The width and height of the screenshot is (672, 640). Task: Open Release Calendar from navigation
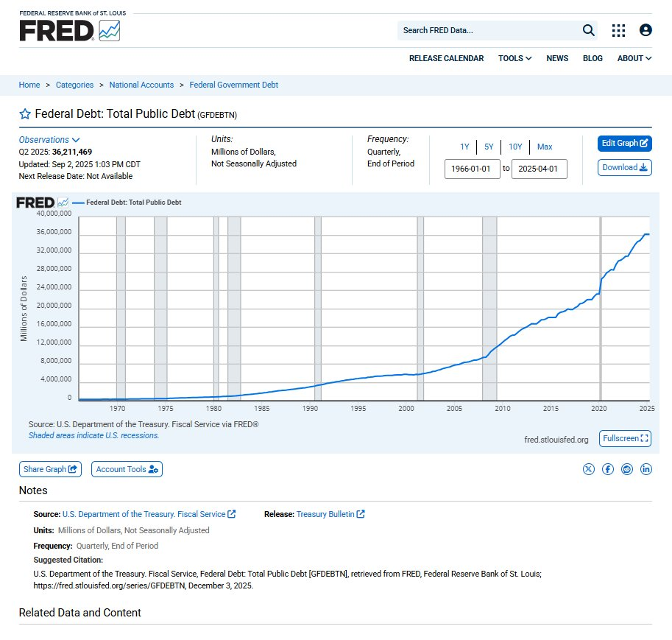pos(446,58)
